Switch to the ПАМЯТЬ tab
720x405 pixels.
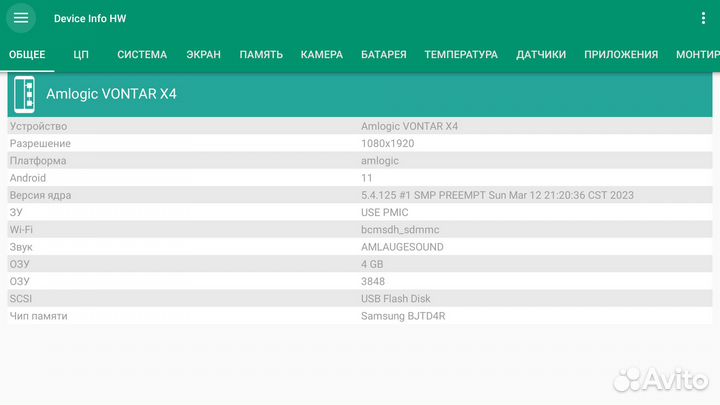pos(261,55)
